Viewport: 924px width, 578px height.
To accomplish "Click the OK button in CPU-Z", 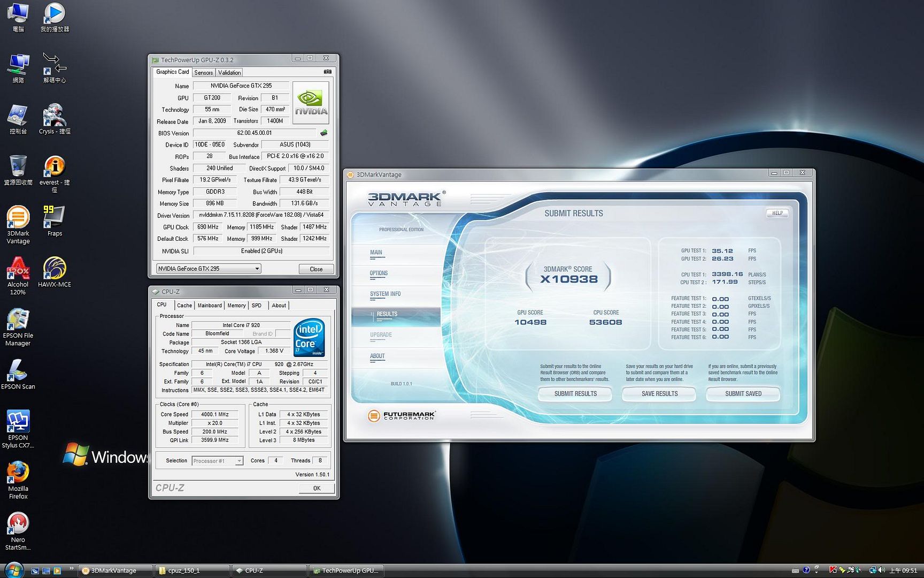I will click(x=317, y=488).
